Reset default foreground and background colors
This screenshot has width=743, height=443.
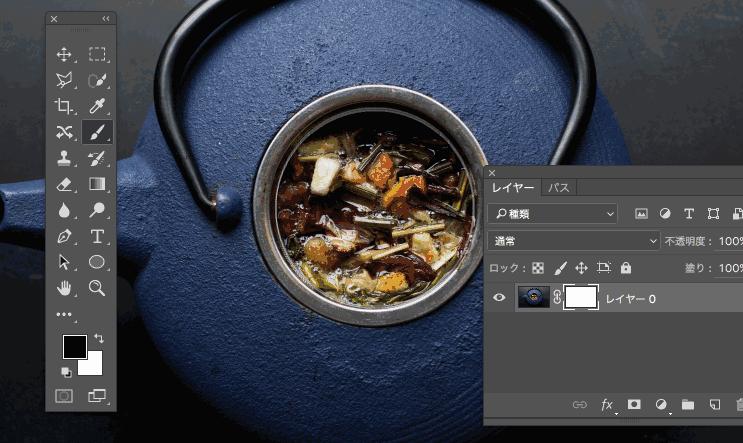pos(66,372)
